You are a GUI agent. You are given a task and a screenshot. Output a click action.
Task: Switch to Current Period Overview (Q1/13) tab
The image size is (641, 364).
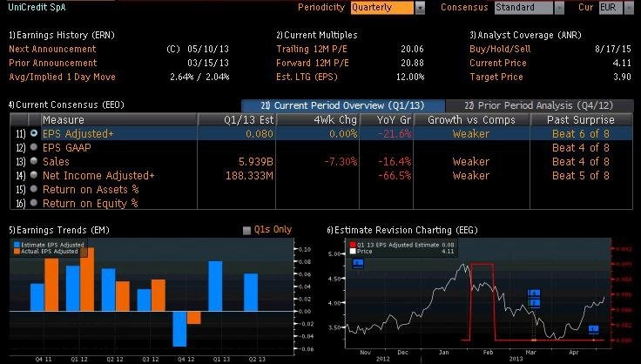click(343, 105)
